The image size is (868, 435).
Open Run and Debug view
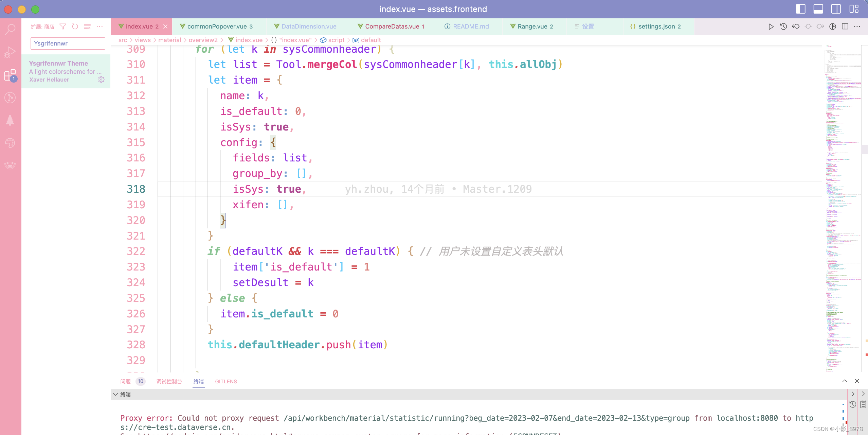pos(10,52)
